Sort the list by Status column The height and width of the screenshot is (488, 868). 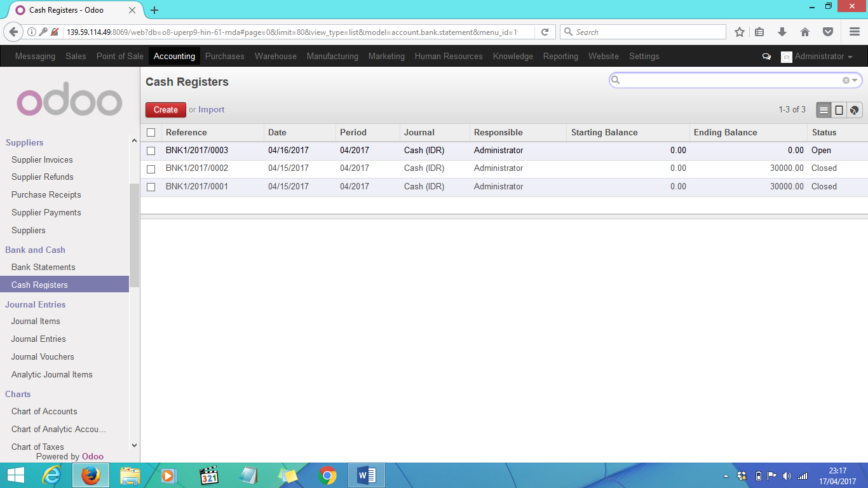(824, 133)
